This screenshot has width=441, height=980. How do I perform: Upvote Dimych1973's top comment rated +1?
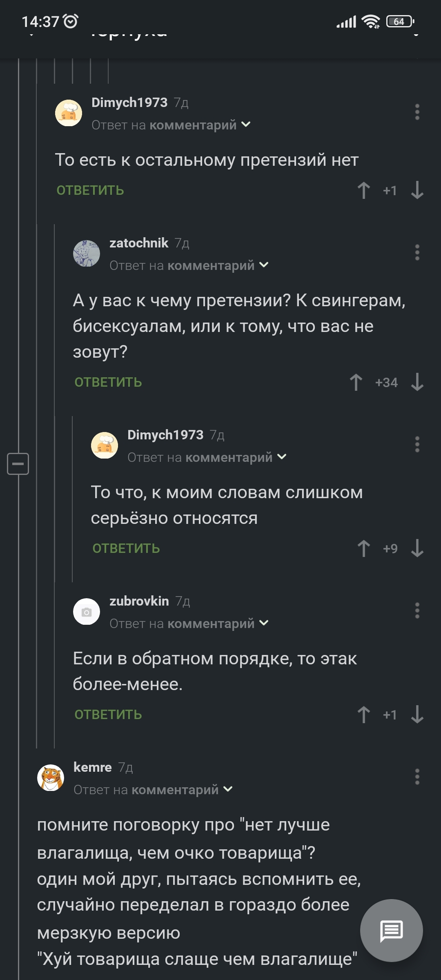(x=363, y=191)
